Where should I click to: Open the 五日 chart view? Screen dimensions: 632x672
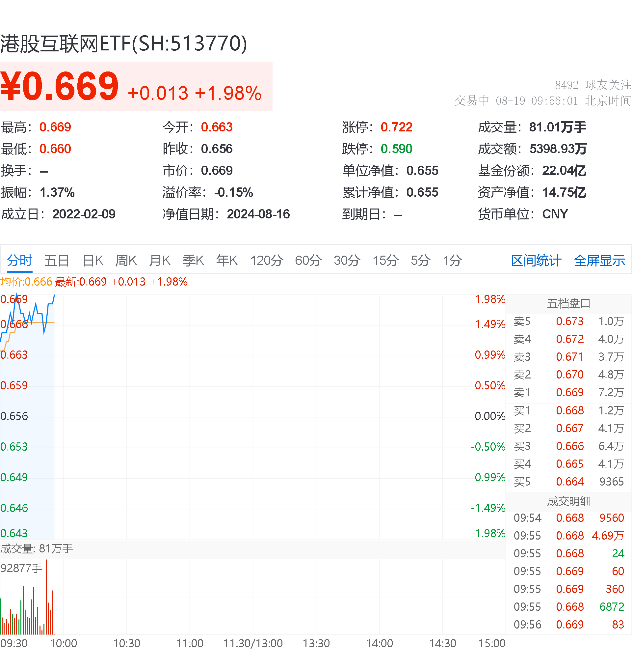57,260
